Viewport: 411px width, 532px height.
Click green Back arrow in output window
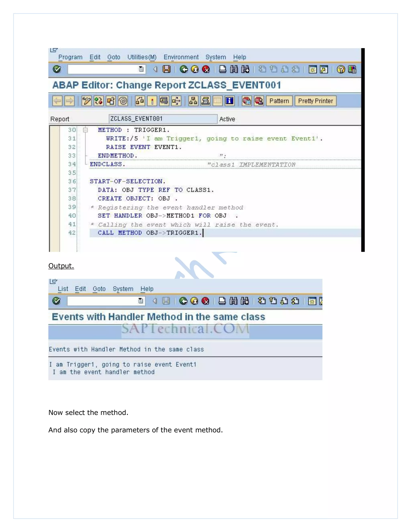[183, 301]
